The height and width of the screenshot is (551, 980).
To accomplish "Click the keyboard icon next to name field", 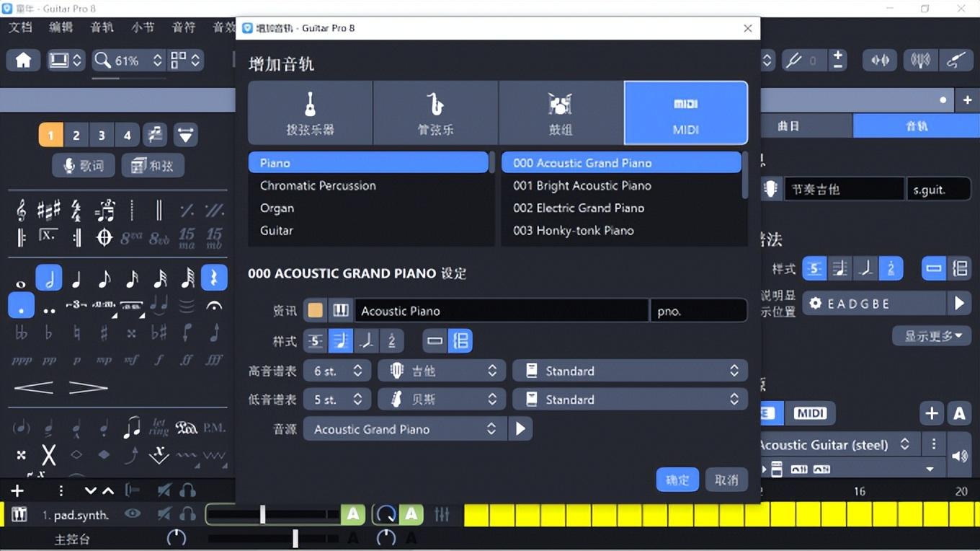I will point(341,311).
